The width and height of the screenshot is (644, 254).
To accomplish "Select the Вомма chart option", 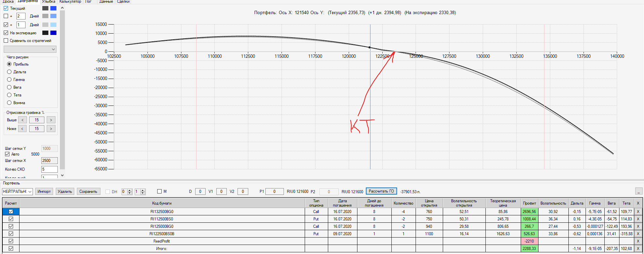I will [9, 103].
